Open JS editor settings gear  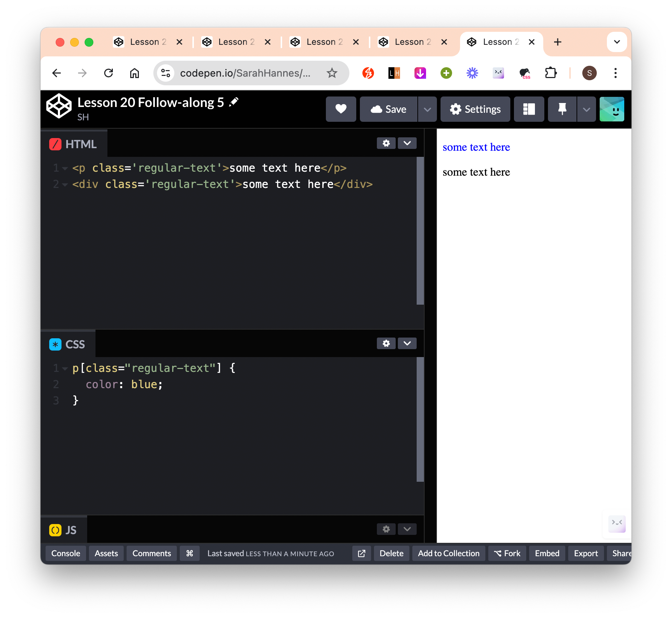[386, 529]
